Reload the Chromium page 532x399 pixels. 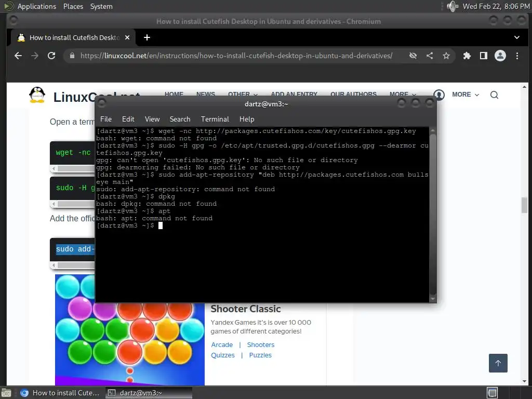click(x=51, y=56)
